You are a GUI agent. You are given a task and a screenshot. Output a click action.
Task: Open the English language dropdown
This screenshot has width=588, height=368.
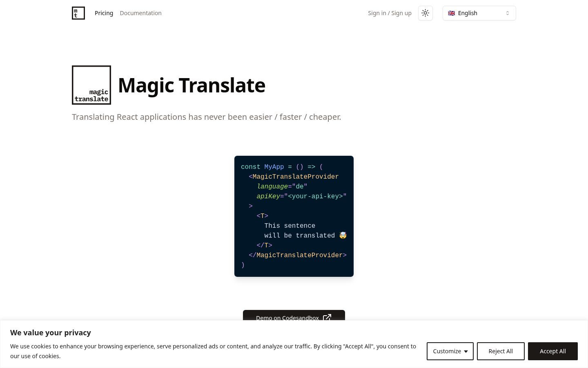coord(479,13)
